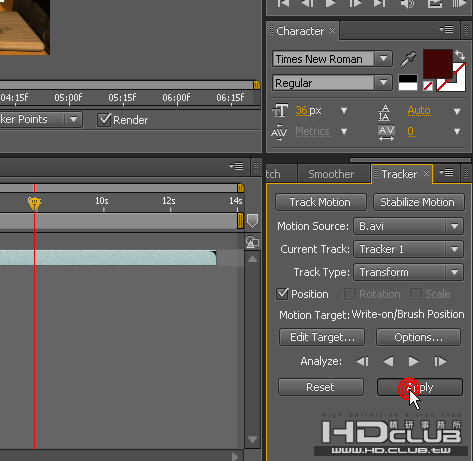The image size is (473, 461).
Task: Click the Track Motion button
Action: coord(320,202)
